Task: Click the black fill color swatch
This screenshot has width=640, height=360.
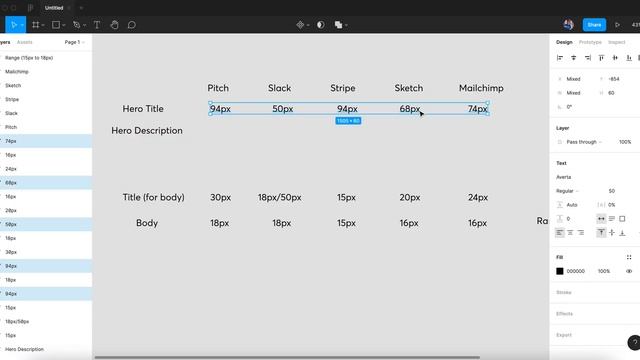Action: [x=560, y=271]
